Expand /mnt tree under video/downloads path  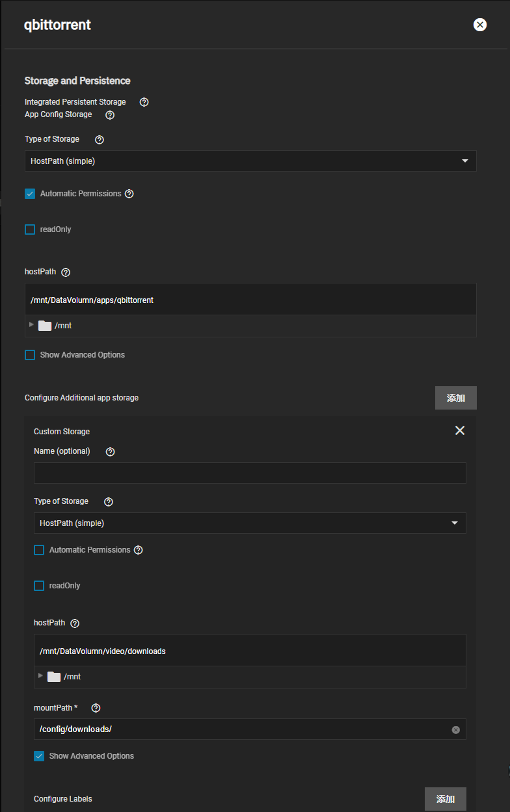tap(40, 675)
